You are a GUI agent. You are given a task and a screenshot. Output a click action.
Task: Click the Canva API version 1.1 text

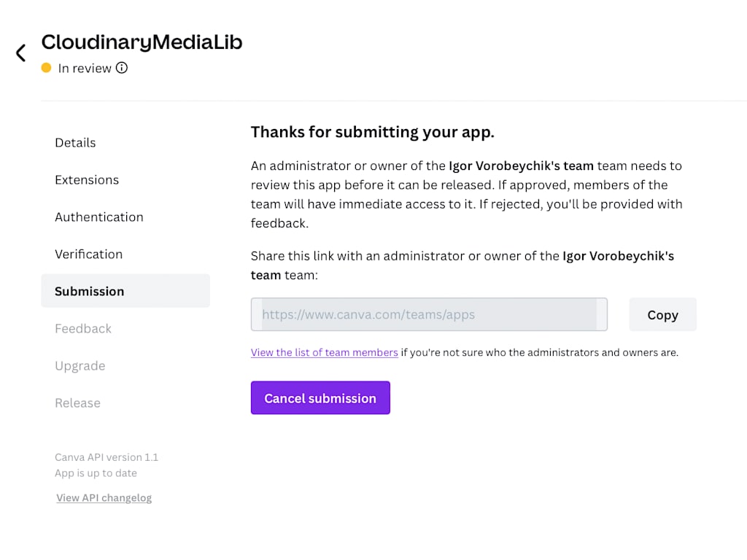(107, 457)
